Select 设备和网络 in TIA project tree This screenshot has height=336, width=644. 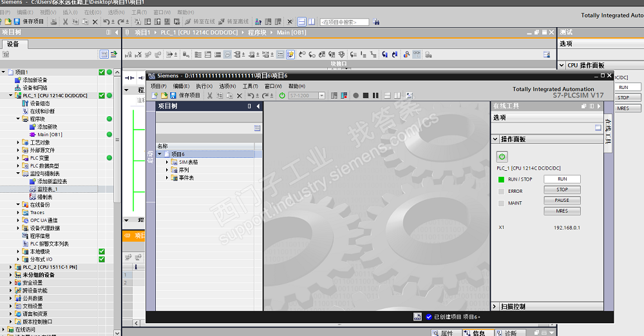click(x=35, y=88)
